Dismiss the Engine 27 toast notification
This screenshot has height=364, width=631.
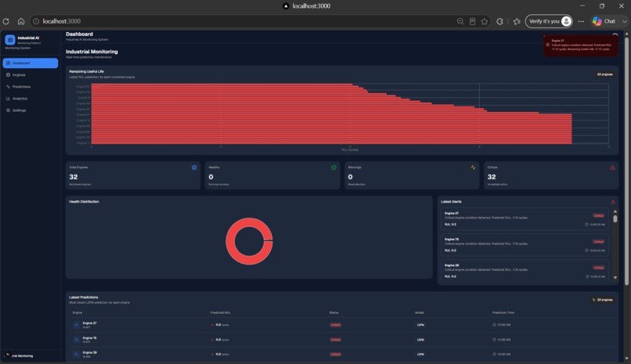tap(544, 36)
